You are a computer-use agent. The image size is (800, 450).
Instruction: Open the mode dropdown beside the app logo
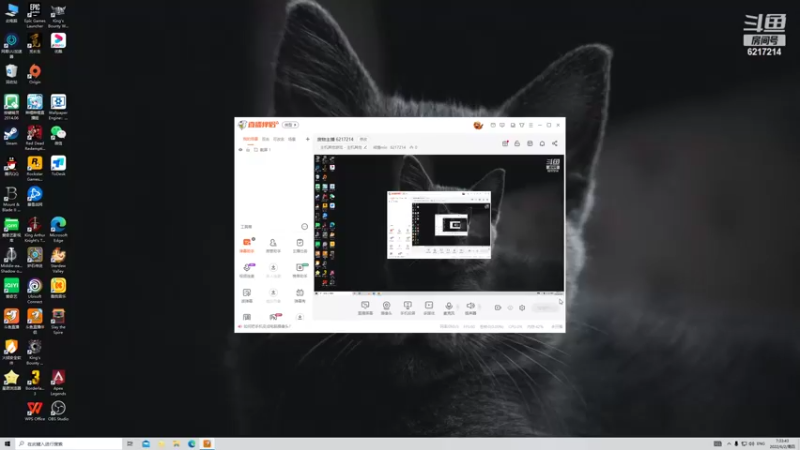point(291,125)
